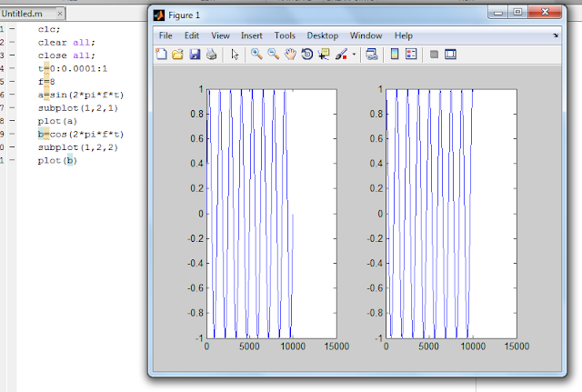Click code line 'subplot(1,2,2)'
Screen dimensions: 582x392
point(78,147)
